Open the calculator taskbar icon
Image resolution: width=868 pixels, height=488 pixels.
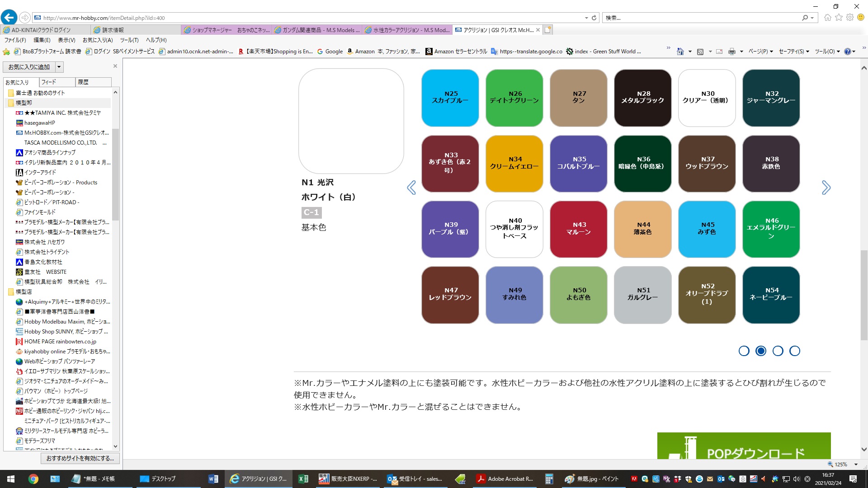(x=549, y=479)
